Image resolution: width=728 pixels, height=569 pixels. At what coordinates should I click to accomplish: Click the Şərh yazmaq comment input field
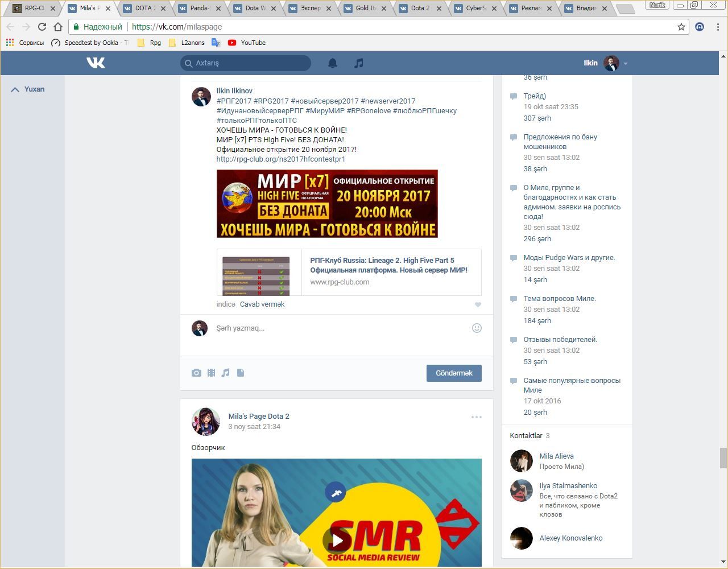coord(341,328)
